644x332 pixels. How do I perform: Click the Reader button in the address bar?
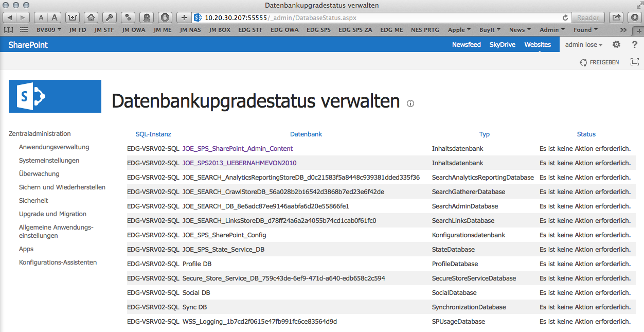pos(588,18)
